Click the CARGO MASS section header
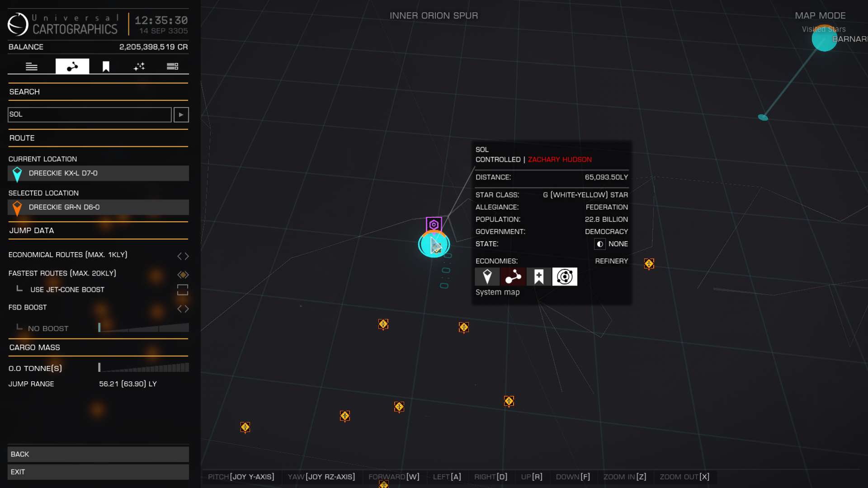Screen dimensions: 868x488 tap(34, 347)
